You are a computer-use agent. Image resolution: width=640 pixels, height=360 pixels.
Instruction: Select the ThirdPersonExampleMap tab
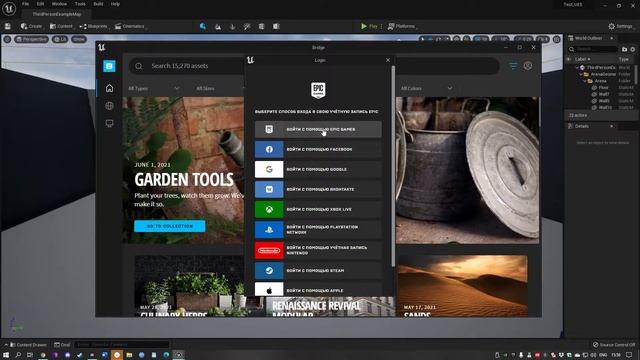point(57,14)
